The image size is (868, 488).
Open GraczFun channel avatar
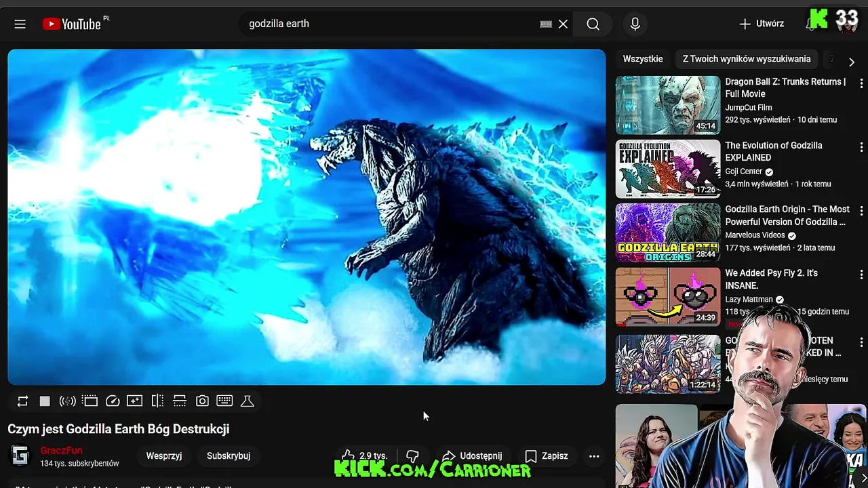click(x=20, y=456)
